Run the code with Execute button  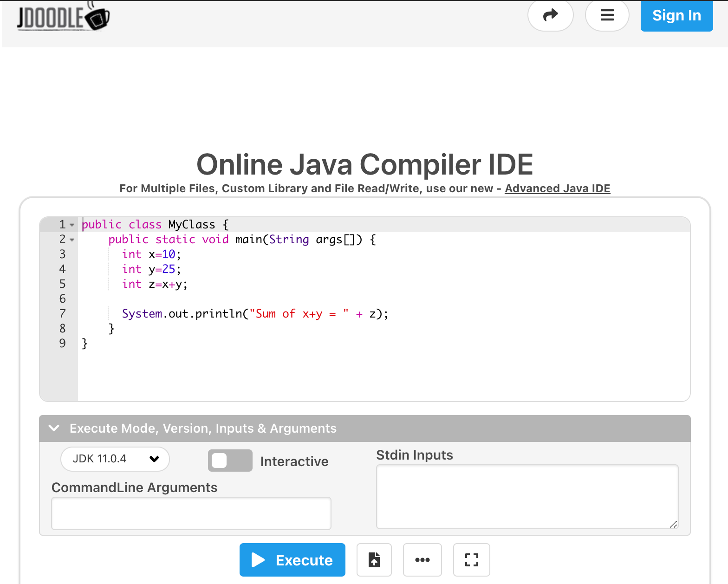coord(292,560)
